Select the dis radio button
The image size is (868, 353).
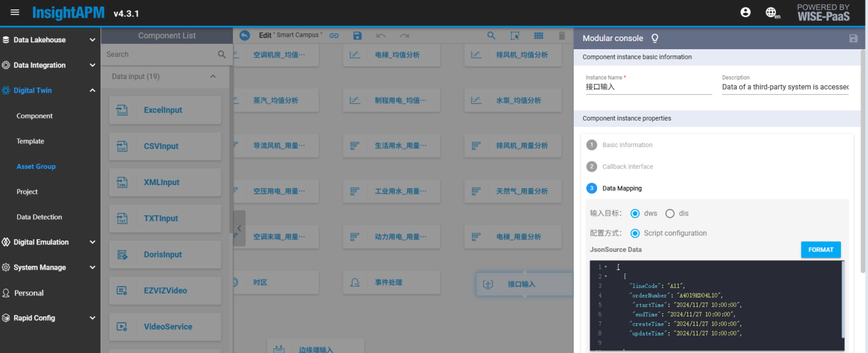click(x=670, y=213)
